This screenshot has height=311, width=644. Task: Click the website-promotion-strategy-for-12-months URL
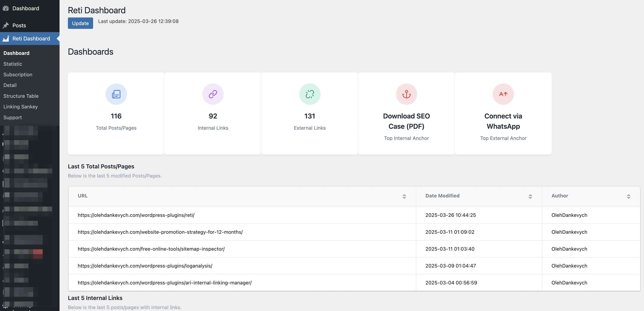tap(160, 232)
